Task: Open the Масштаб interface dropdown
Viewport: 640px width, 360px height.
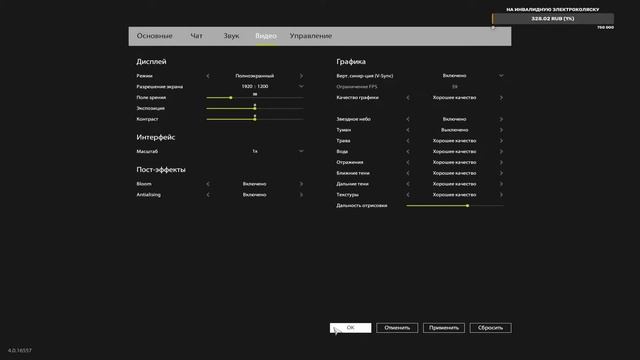Action: [x=301, y=151]
